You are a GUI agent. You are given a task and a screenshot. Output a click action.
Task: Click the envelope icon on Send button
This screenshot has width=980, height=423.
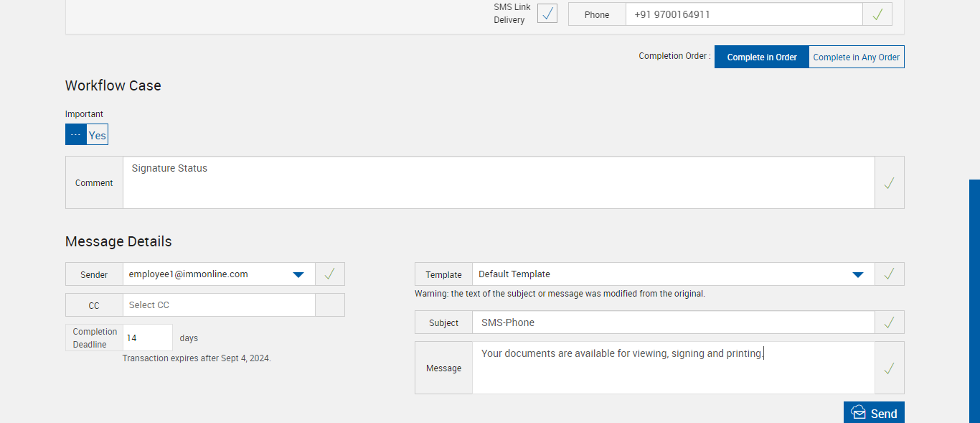point(858,413)
